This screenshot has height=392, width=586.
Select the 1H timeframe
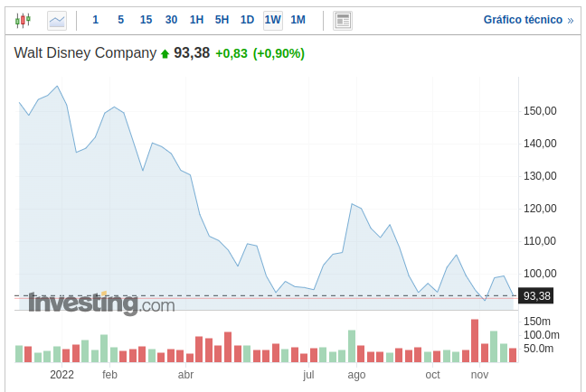(x=196, y=20)
